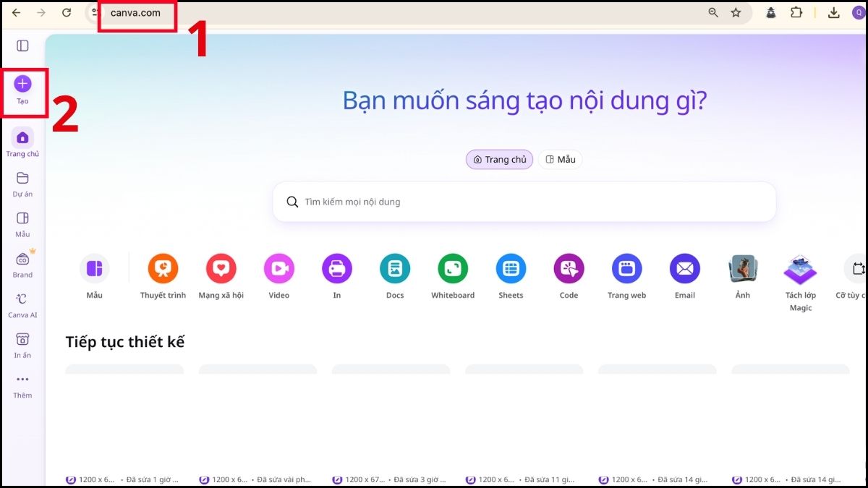Click the Tiếp tục thiết kế heading

click(125, 342)
